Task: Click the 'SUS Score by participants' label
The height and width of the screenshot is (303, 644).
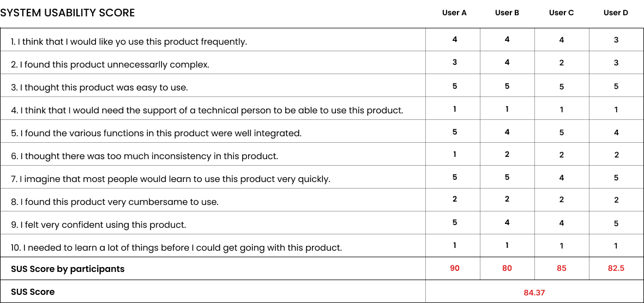Action: click(x=68, y=269)
